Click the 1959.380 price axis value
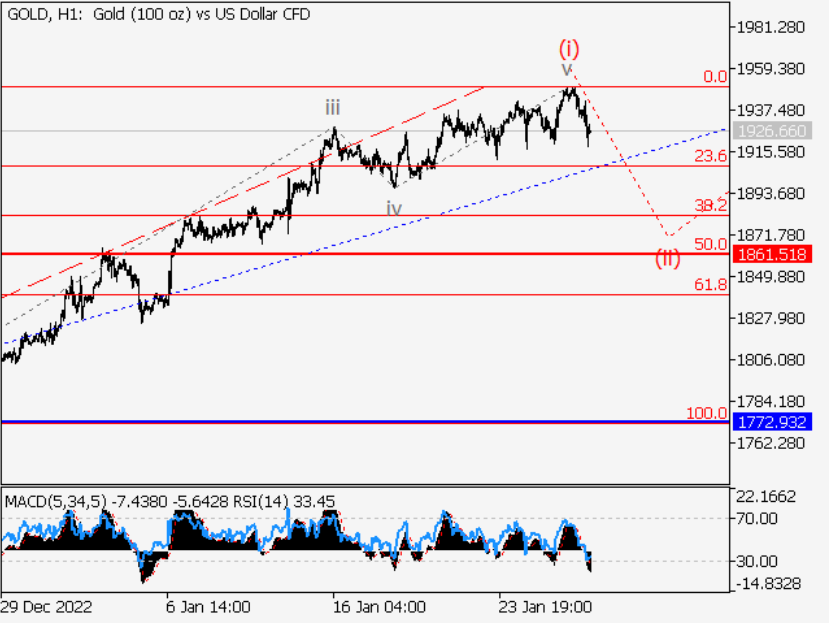Screen dimensions: 831x625 (x=771, y=69)
